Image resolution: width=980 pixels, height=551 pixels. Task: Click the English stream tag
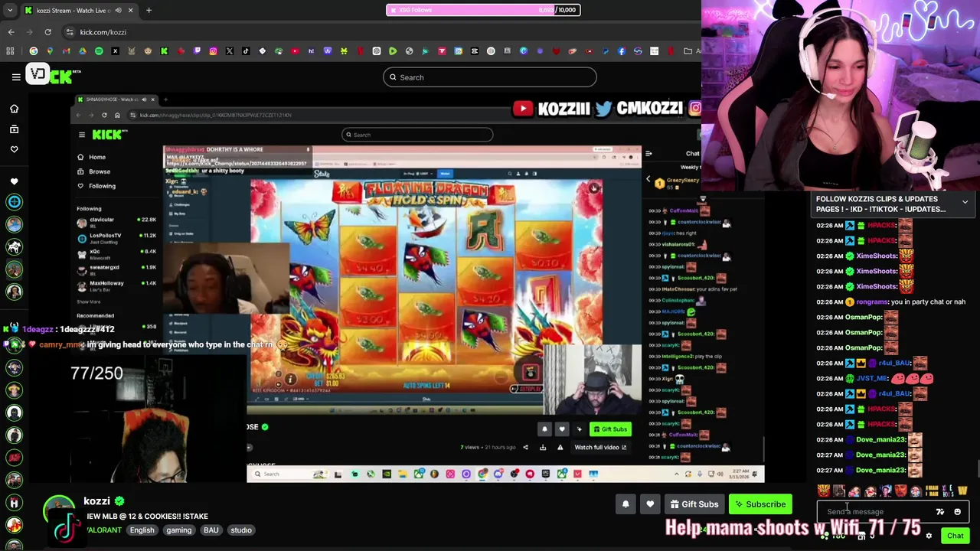coord(142,530)
